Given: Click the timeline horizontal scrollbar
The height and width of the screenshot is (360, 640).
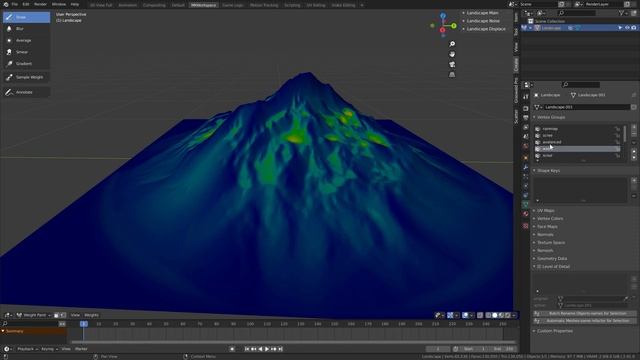Looking at the screenshot, I should click(293, 342).
